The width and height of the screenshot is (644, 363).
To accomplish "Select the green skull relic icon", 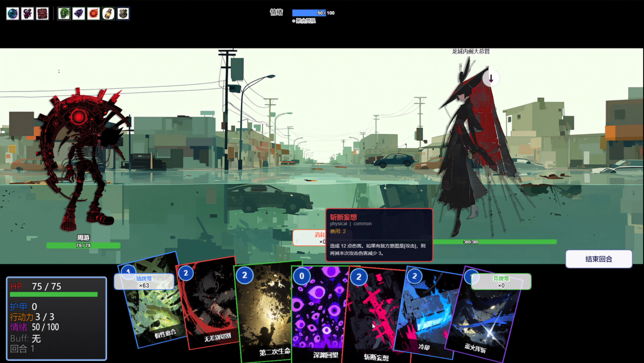I will 64,14.
